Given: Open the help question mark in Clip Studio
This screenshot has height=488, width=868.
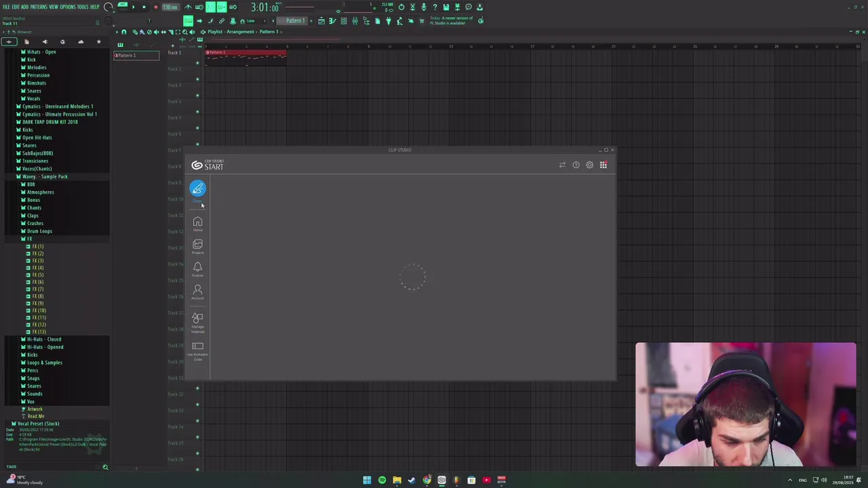Looking at the screenshot, I should click(x=576, y=165).
